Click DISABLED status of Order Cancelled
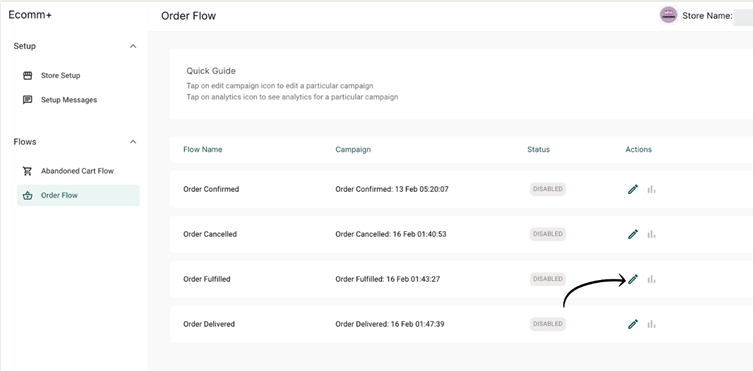Image resolution: width=753 pixels, height=371 pixels. [x=548, y=234]
